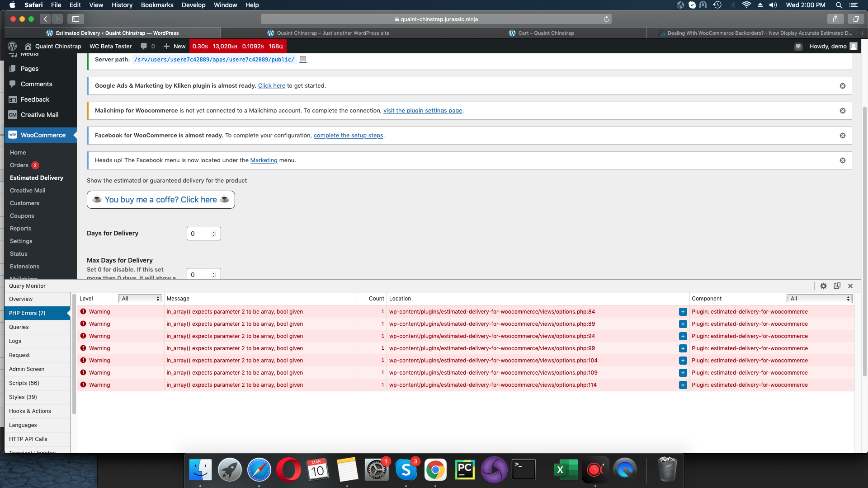The width and height of the screenshot is (868, 488).
Task: Click the You buy me a coffee button
Action: 160,199
